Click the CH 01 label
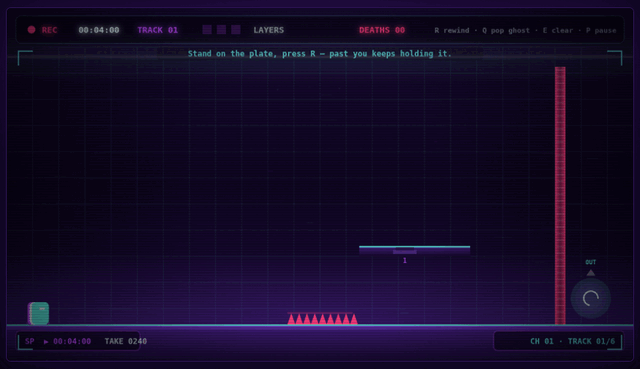This screenshot has height=369, width=640. tap(542, 341)
